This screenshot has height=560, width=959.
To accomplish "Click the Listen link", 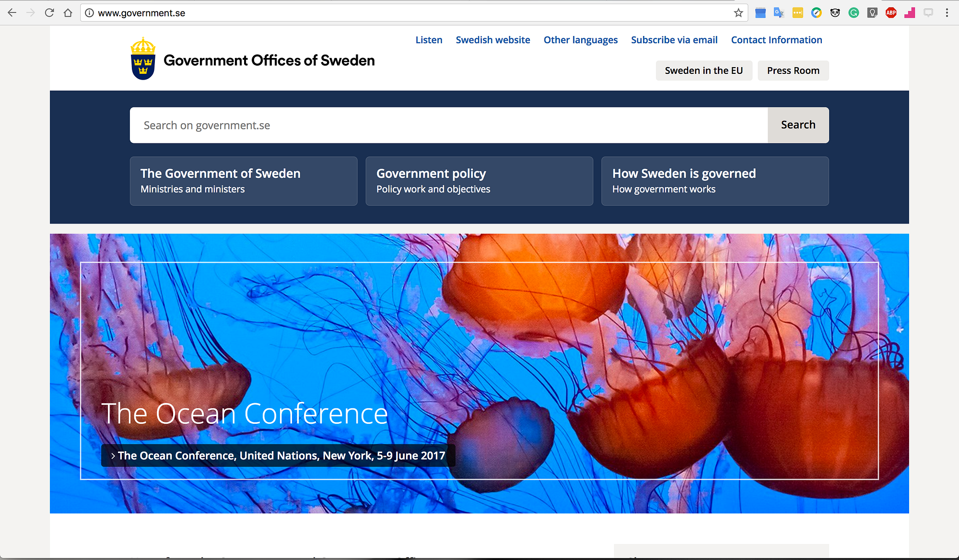I will (429, 40).
